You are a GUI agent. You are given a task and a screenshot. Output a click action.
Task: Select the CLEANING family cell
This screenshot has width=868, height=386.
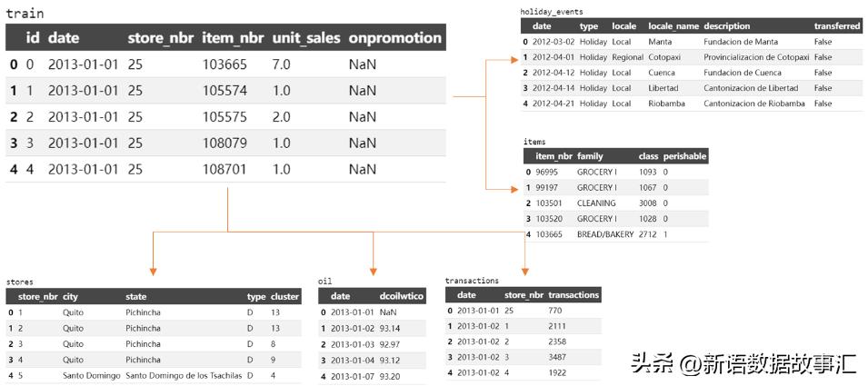click(x=596, y=203)
